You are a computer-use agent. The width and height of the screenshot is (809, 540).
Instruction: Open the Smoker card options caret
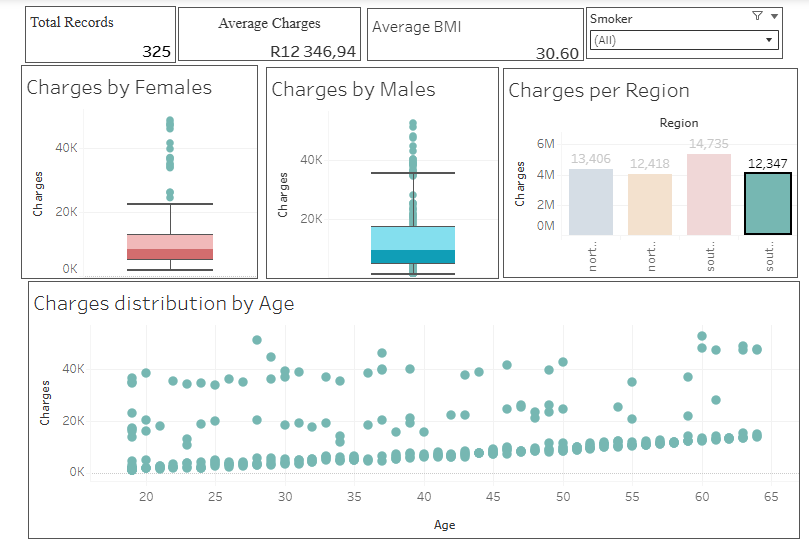773,17
